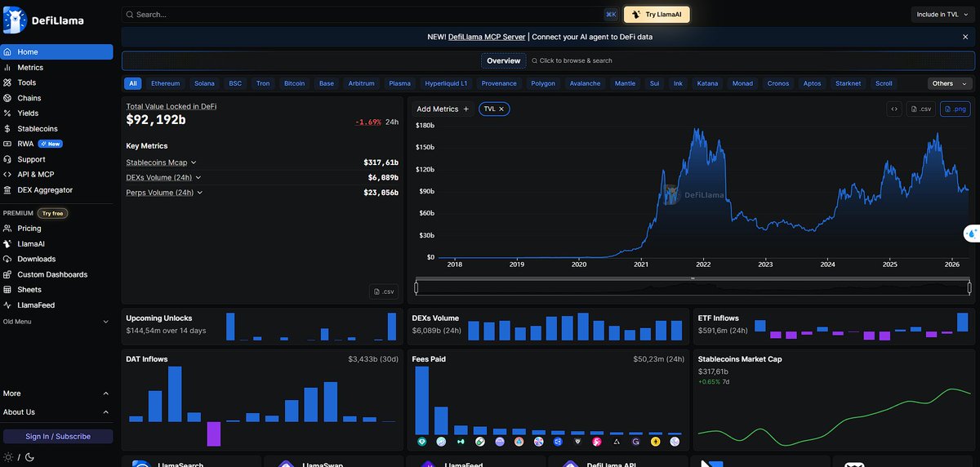This screenshot has height=467, width=980.
Task: Open the DEXs Volume card
Action: 548,325
